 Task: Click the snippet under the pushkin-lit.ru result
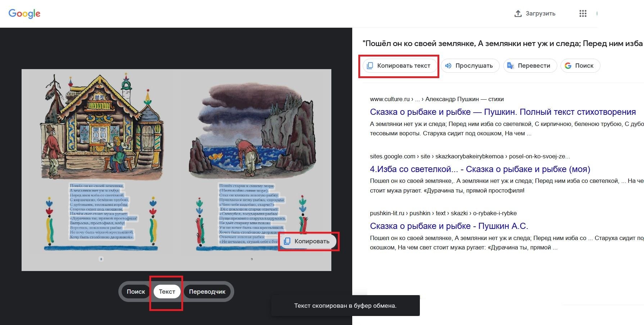[x=507, y=243]
